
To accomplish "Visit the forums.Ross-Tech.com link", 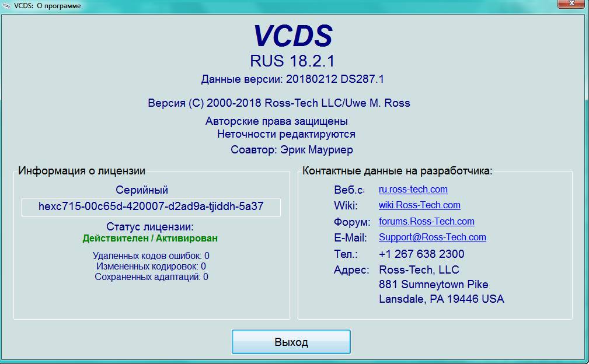I will click(x=426, y=222).
